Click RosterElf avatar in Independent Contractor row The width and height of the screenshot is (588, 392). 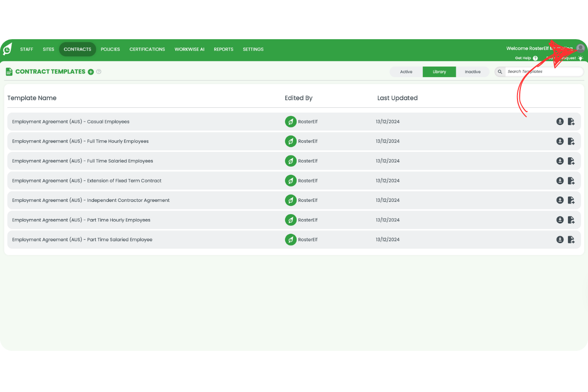(x=291, y=200)
